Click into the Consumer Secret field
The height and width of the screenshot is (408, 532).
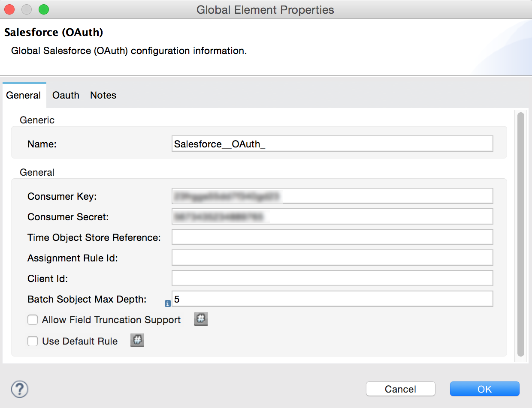[332, 217]
